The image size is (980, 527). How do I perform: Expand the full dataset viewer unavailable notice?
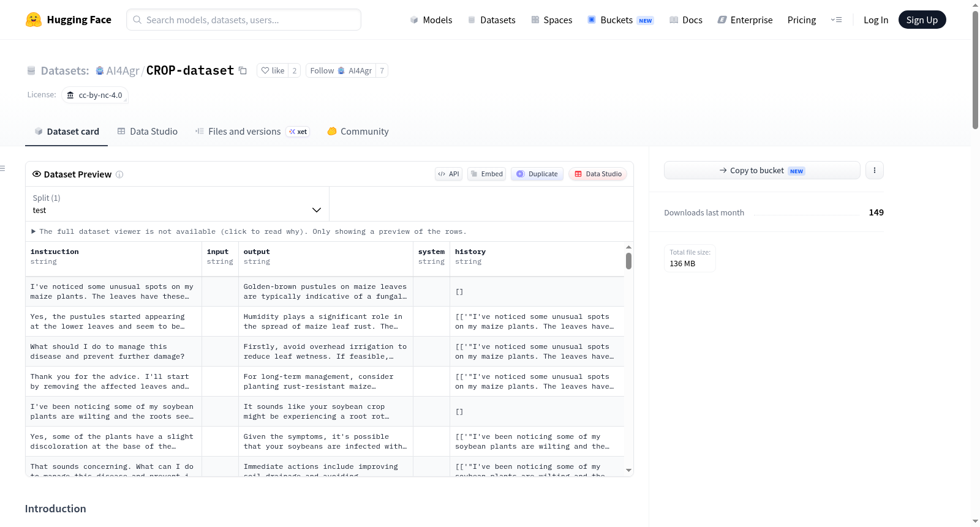(249, 231)
